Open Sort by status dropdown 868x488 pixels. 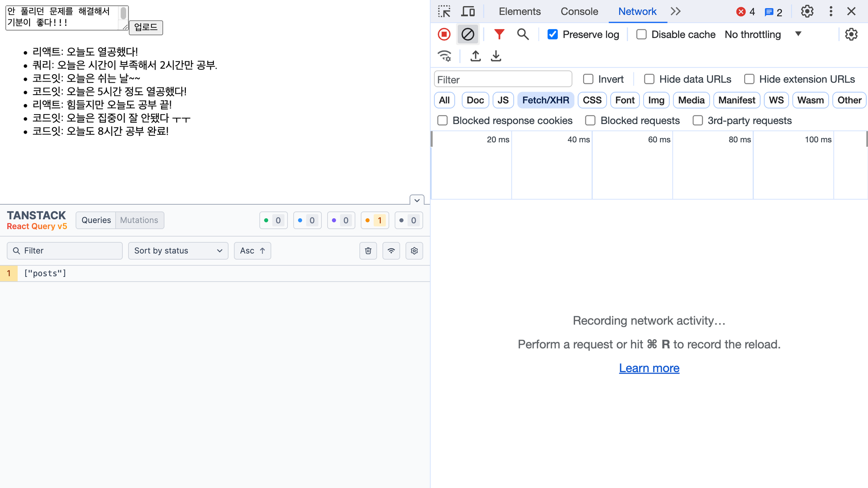click(178, 251)
